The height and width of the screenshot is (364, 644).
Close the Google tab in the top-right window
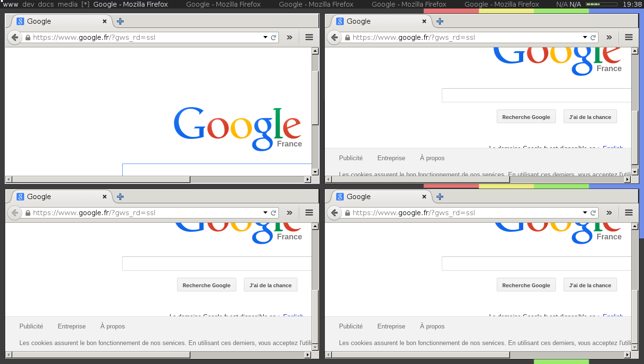pyautogui.click(x=424, y=21)
